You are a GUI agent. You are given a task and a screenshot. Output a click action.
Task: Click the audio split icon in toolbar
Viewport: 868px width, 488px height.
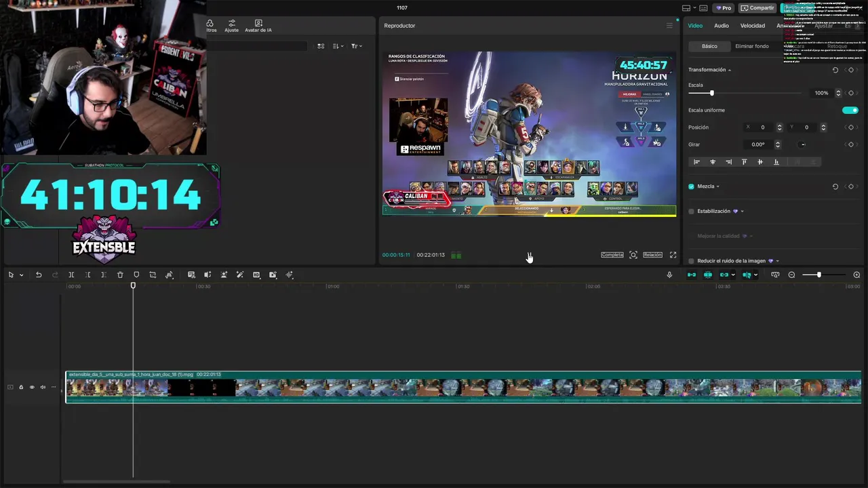[208, 274]
